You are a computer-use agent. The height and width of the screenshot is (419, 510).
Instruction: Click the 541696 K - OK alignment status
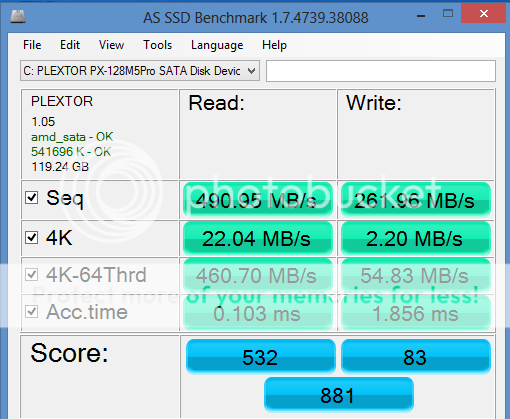tap(71, 152)
